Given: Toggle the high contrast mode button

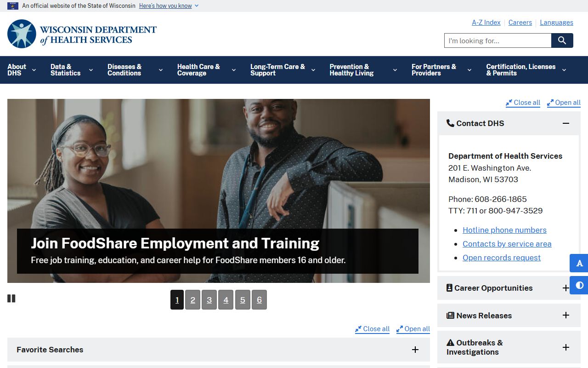Looking at the screenshot, I should coord(579,285).
